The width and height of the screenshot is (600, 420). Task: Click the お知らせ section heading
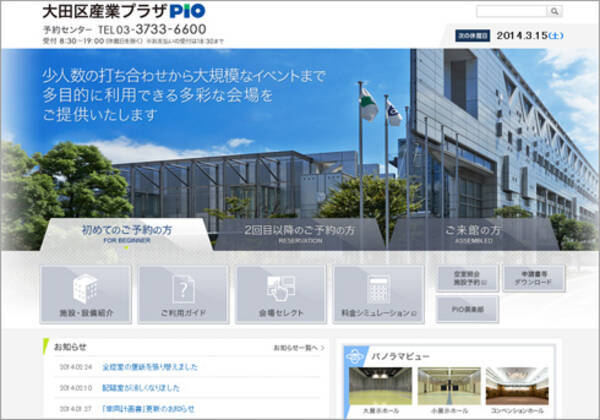click(70, 347)
